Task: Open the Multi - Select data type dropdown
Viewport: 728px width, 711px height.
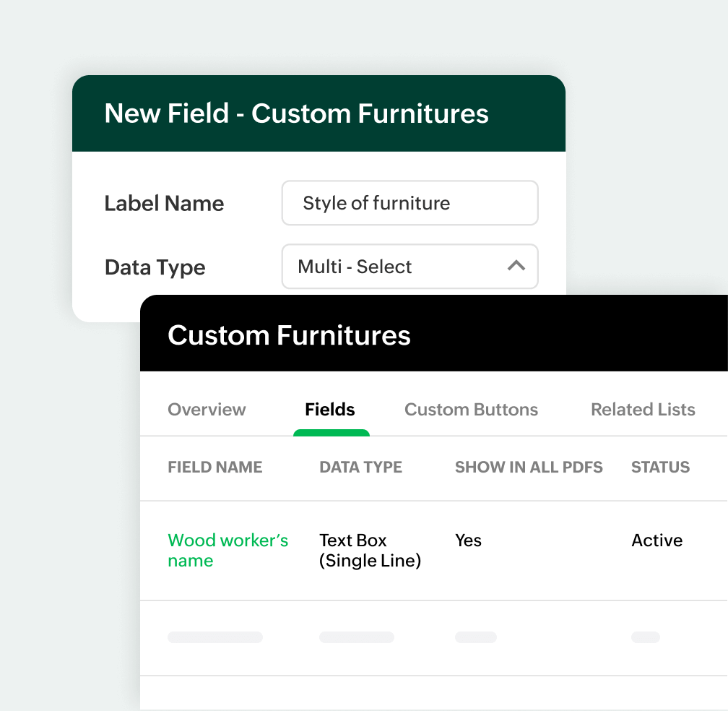Action: 409,266
